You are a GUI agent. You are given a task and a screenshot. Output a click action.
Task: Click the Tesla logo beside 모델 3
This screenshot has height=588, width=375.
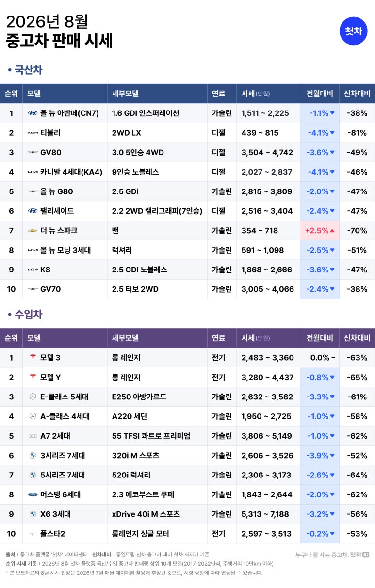33,357
